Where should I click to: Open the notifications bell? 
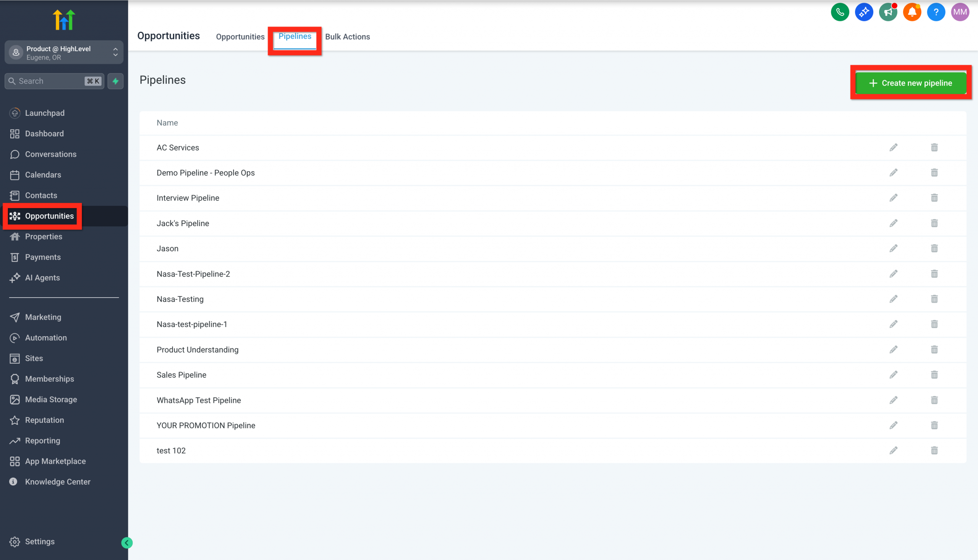(912, 12)
